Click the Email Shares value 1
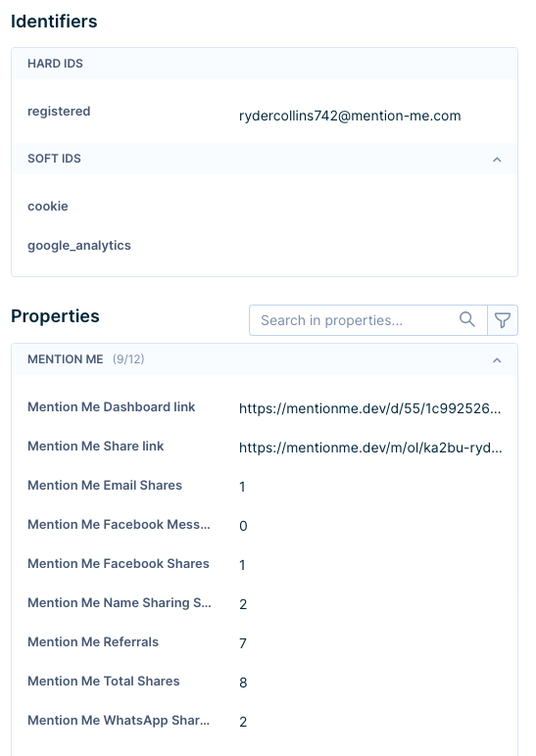This screenshot has height=756, width=536. [242, 487]
